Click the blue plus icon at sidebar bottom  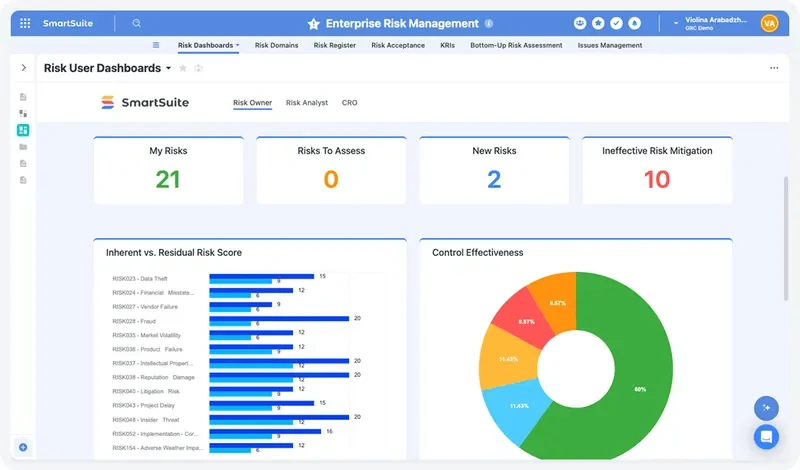click(23, 447)
